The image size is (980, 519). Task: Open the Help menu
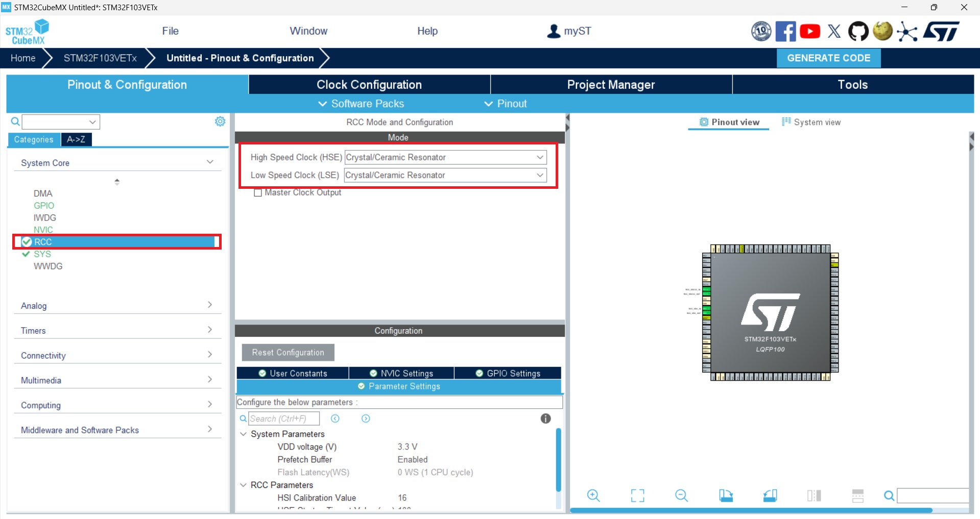tap(427, 31)
